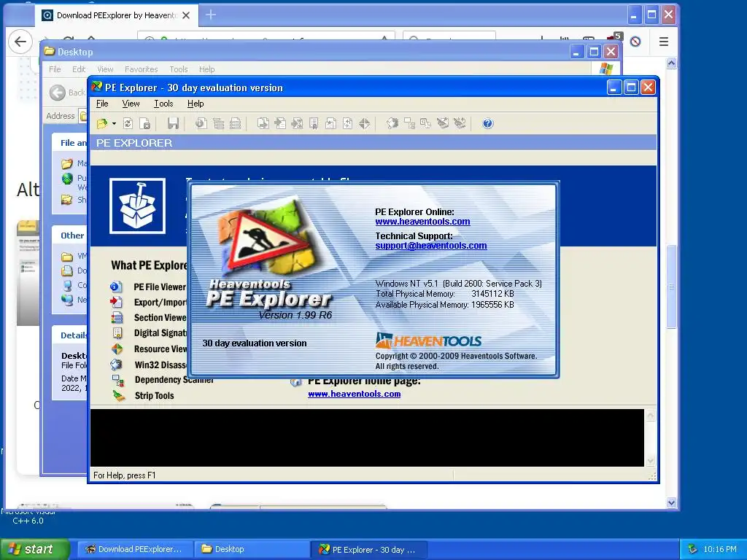
Task: Click Back button in Desktop window
Action: [x=66, y=93]
